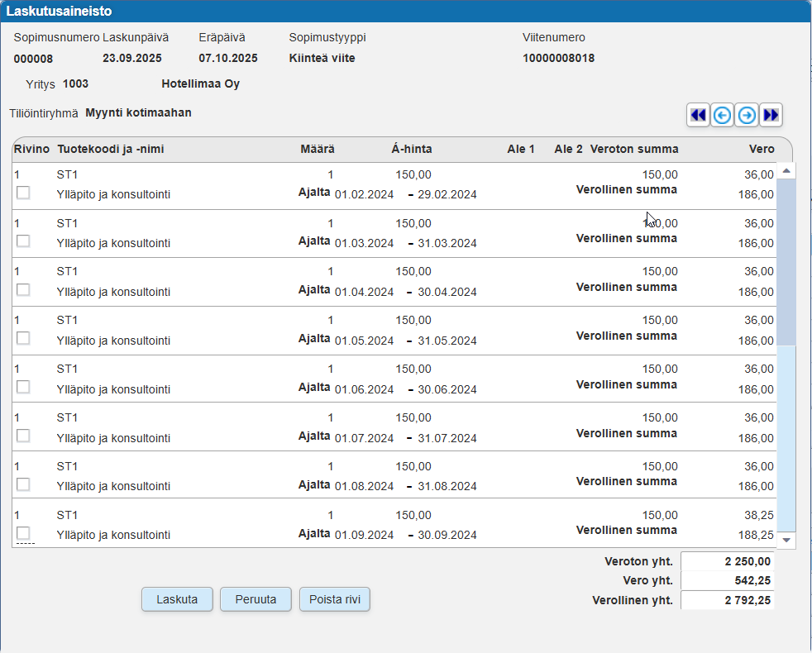
Task: Click the Laskuta button
Action: coord(177,599)
